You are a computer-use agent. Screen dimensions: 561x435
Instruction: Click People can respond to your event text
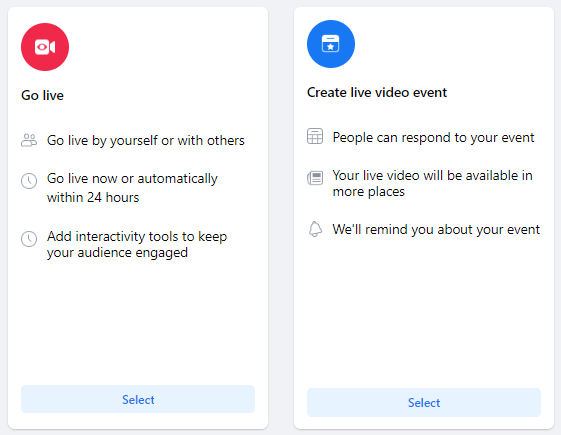tap(433, 138)
